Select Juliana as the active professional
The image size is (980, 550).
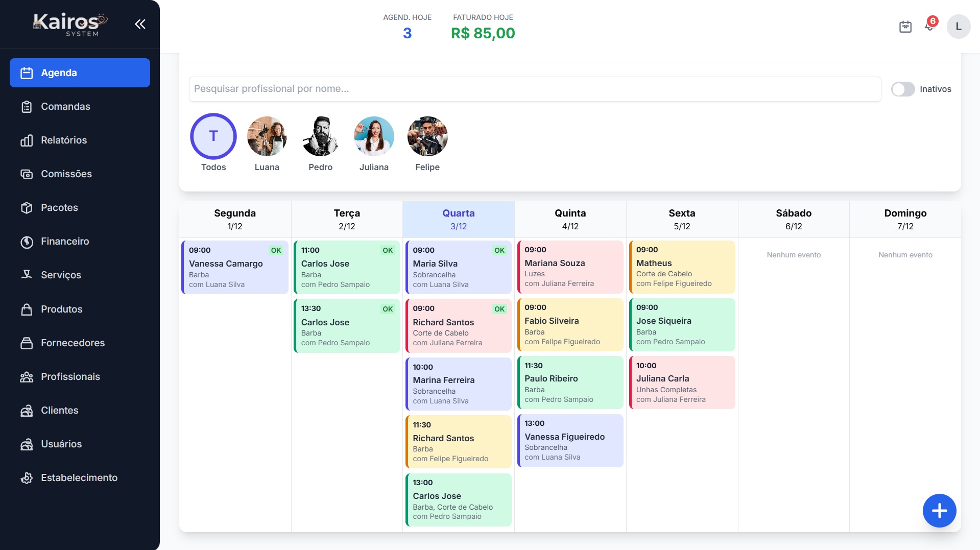374,136
